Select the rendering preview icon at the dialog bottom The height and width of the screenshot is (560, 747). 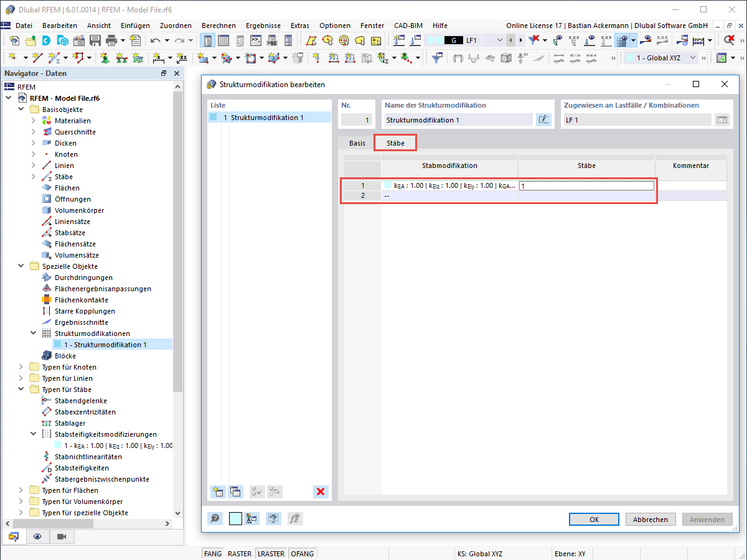(273, 518)
